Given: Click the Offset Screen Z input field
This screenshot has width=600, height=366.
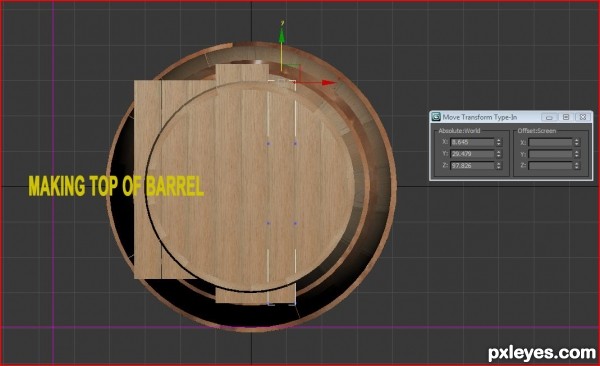Looking at the screenshot, I should [550, 166].
